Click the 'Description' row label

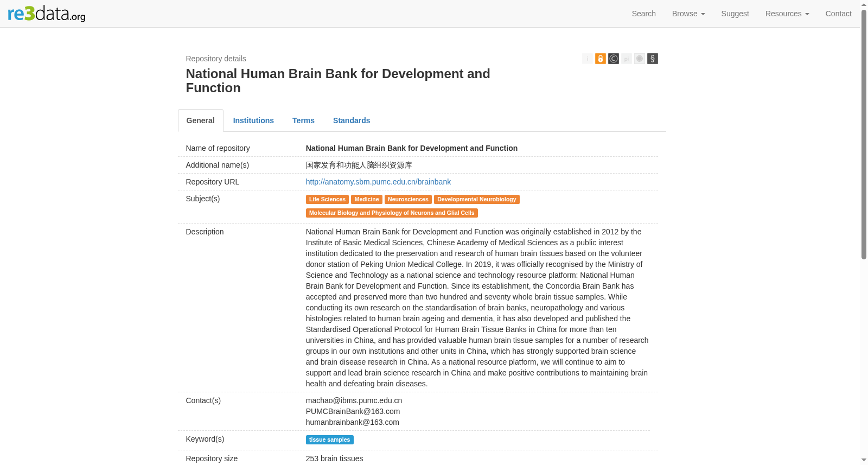[x=205, y=232]
